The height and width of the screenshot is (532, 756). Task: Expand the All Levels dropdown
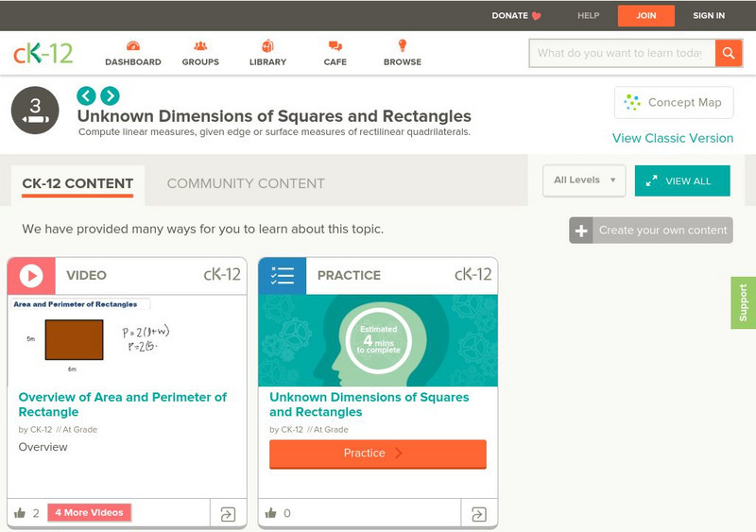click(583, 180)
